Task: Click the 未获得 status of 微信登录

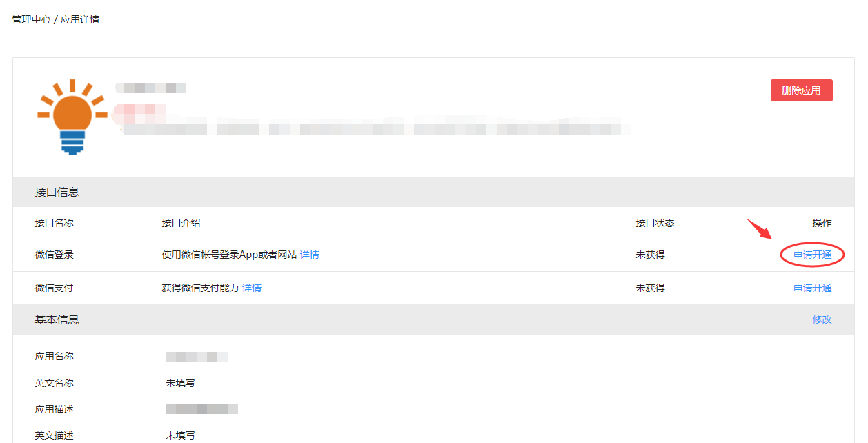Action: (x=650, y=255)
